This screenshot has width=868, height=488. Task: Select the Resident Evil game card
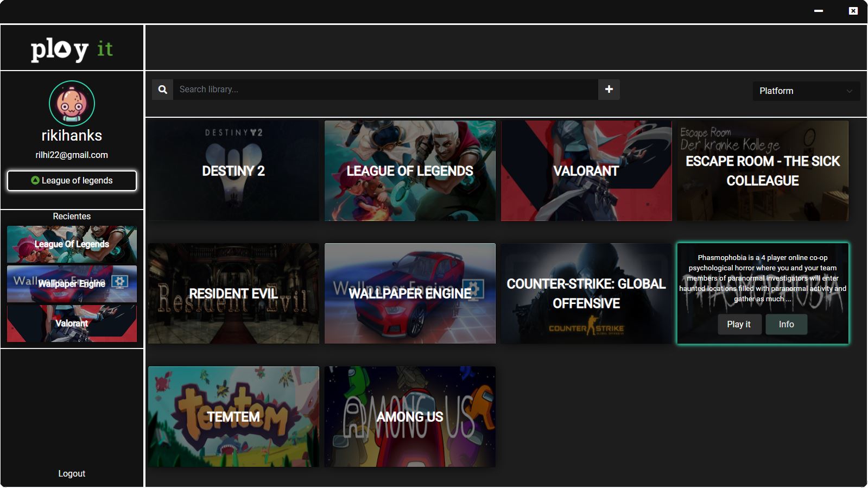pos(233,294)
